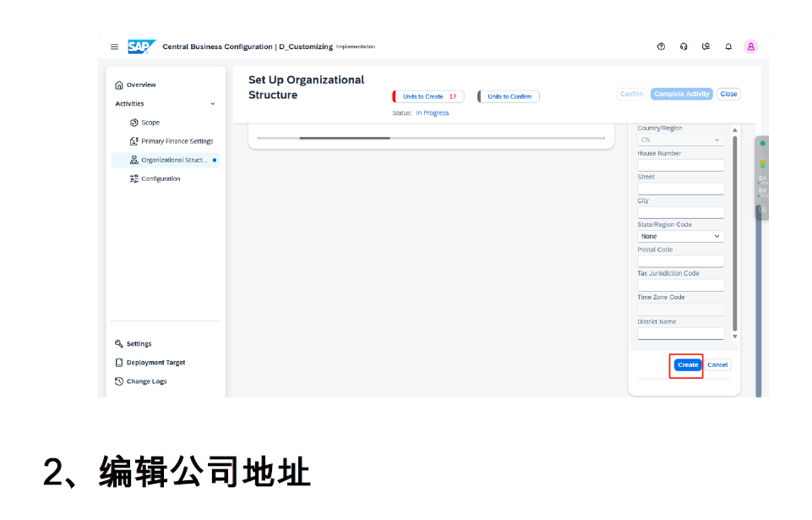This screenshot has width=812, height=520.
Task: Click the Overview home icon
Action: click(x=119, y=85)
